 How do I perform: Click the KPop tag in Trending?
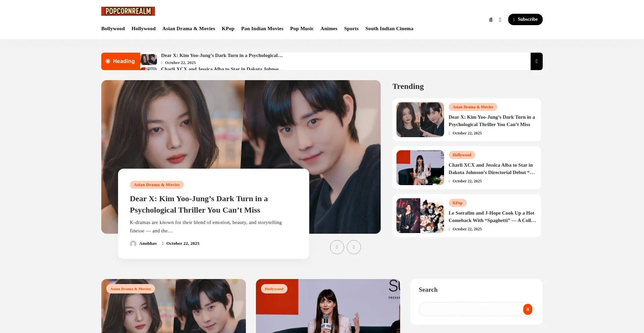(x=457, y=203)
